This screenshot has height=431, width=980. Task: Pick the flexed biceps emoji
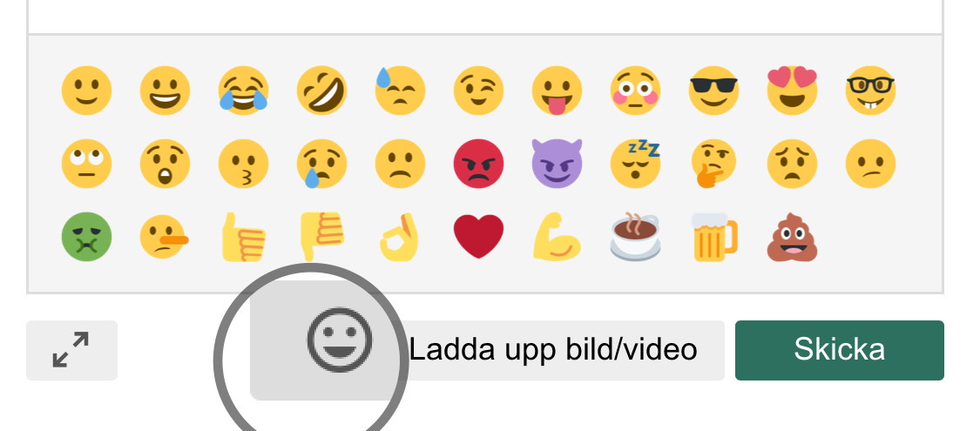pos(557,237)
